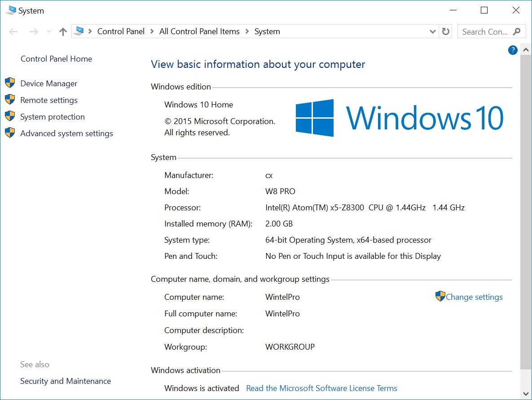Click the computer icon in the address bar

click(79, 31)
